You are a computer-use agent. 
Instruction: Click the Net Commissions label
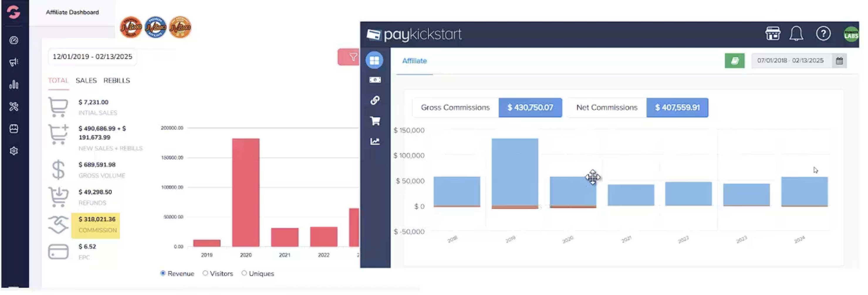(x=607, y=107)
